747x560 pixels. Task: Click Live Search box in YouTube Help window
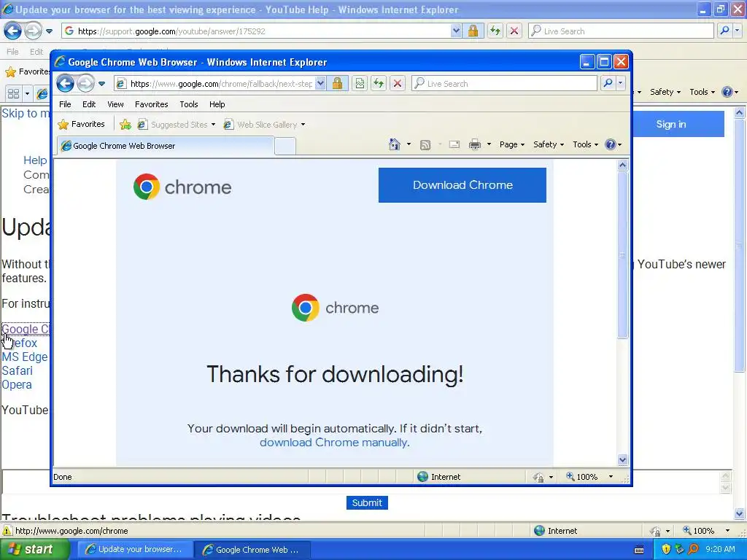(x=621, y=31)
